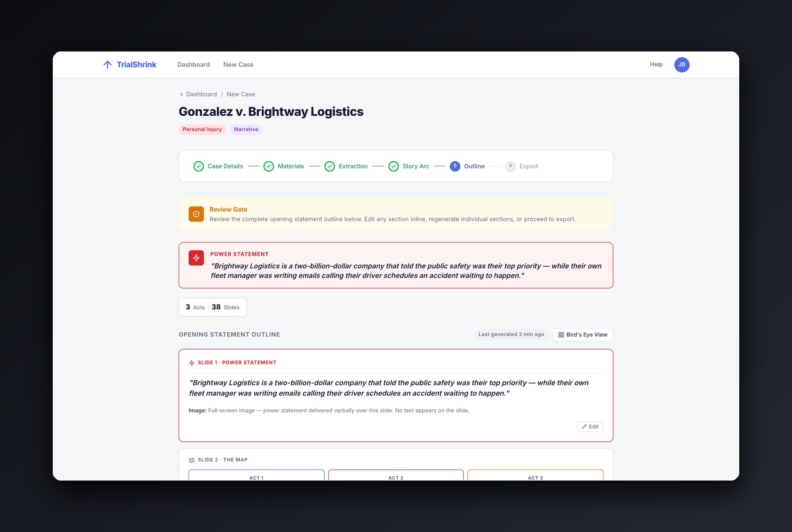Open the JD user avatar menu
This screenshot has height=532, width=792.
(682, 65)
